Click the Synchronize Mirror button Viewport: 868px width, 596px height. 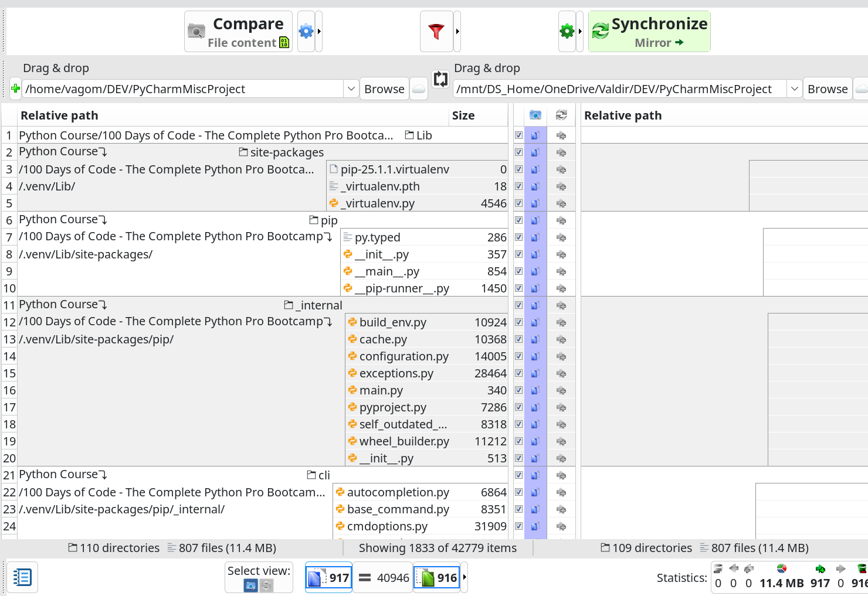[649, 32]
